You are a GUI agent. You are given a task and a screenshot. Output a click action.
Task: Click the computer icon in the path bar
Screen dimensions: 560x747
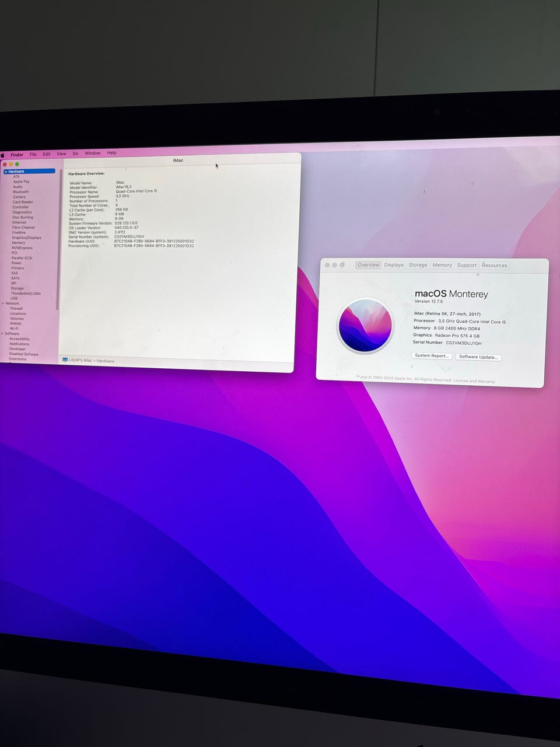65,360
